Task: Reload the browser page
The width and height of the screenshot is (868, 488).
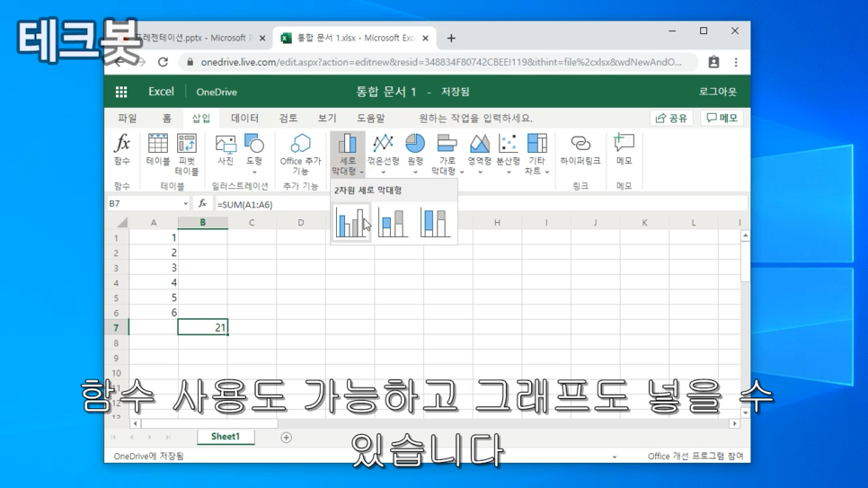Action: click(x=163, y=62)
